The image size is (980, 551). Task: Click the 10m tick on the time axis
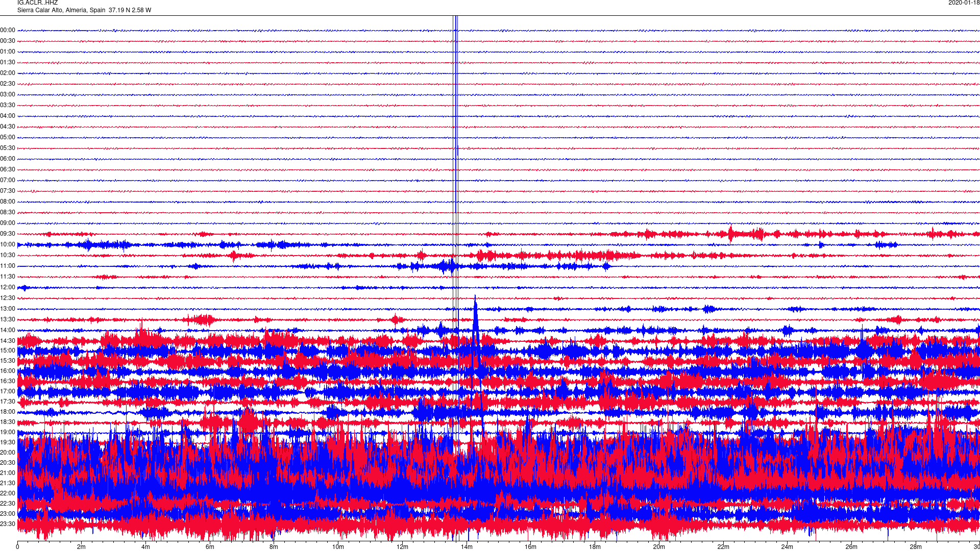(338, 547)
